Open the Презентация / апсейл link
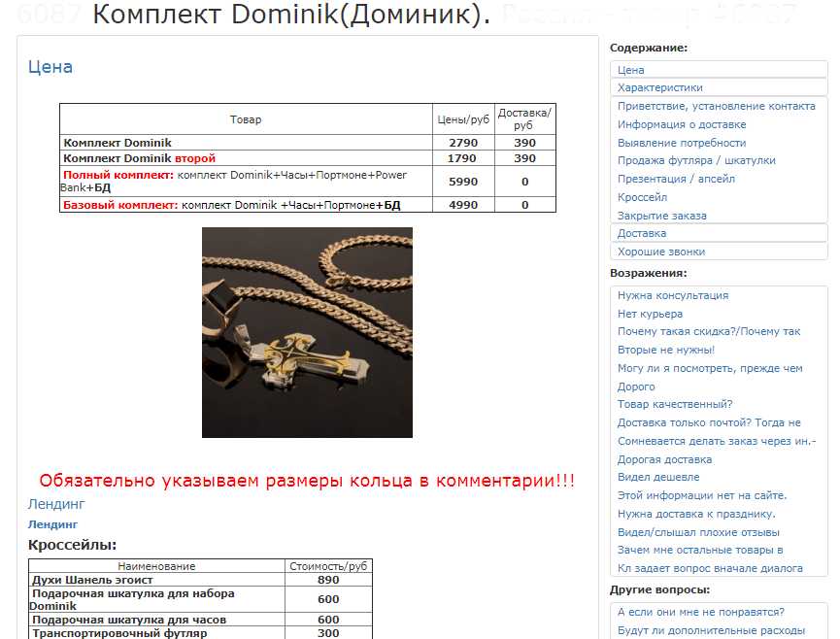The image size is (840, 639). pos(672,179)
